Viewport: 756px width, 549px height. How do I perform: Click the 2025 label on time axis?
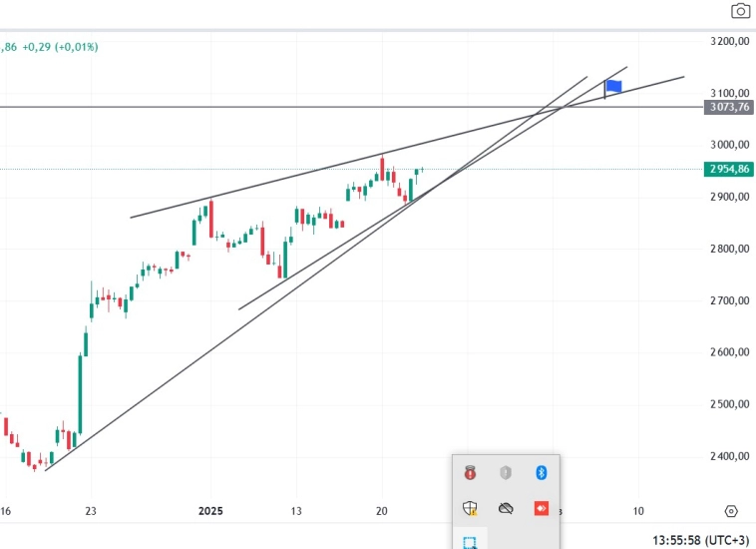210,511
